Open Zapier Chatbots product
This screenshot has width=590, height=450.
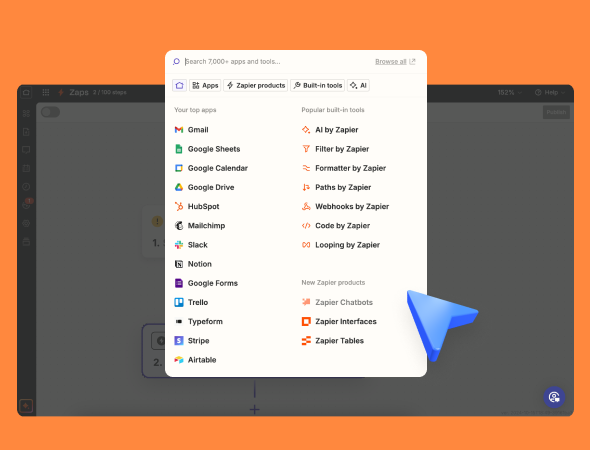(337, 303)
